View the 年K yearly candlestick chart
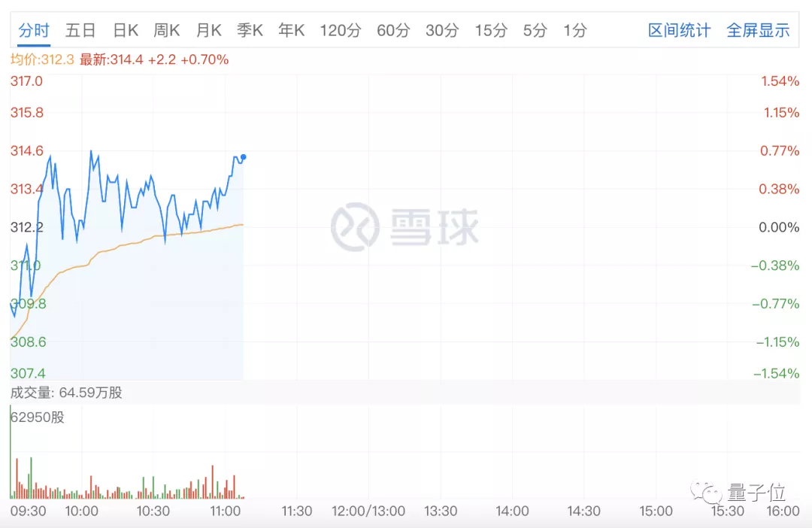The width and height of the screenshot is (812, 528). 291,30
